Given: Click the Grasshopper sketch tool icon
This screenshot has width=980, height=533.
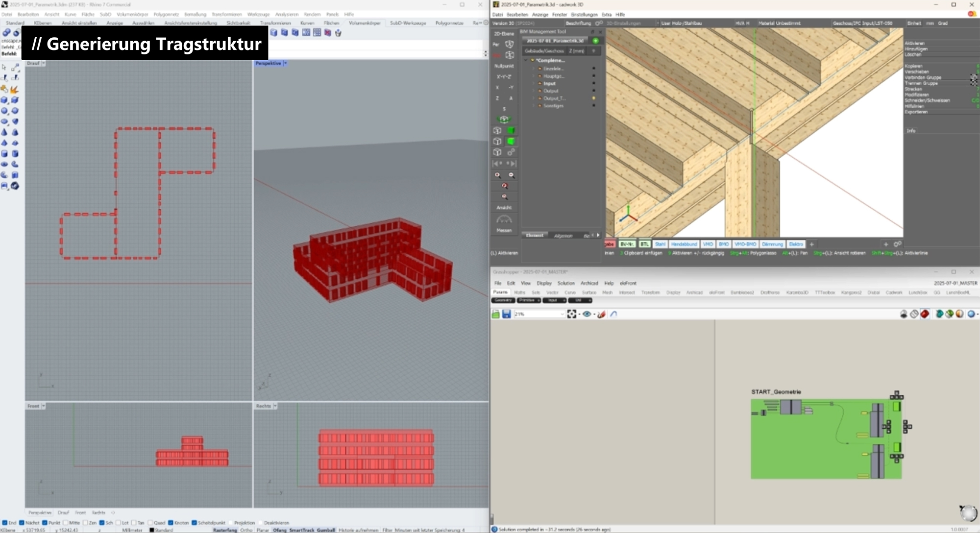Looking at the screenshot, I should [602, 314].
